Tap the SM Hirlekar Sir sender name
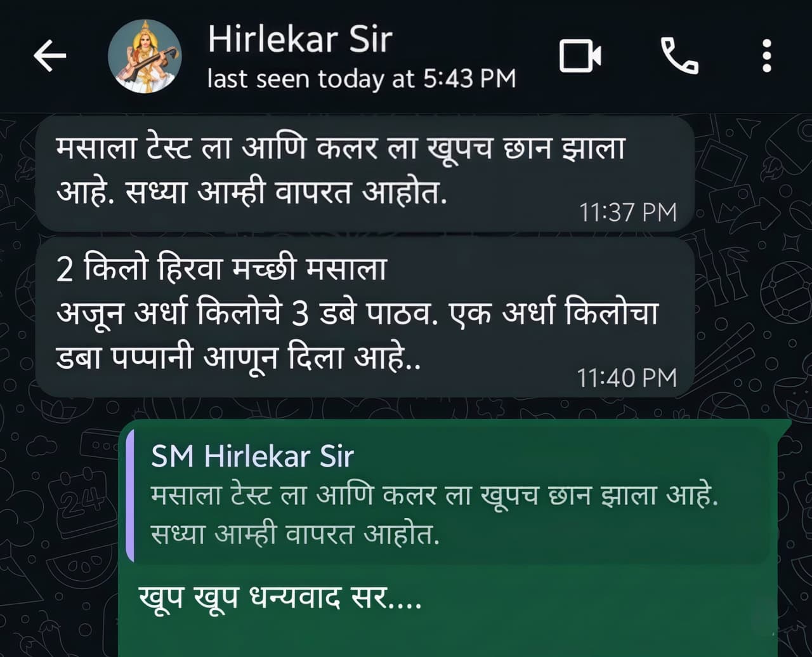Screen dimensions: 812x657 (x=252, y=456)
